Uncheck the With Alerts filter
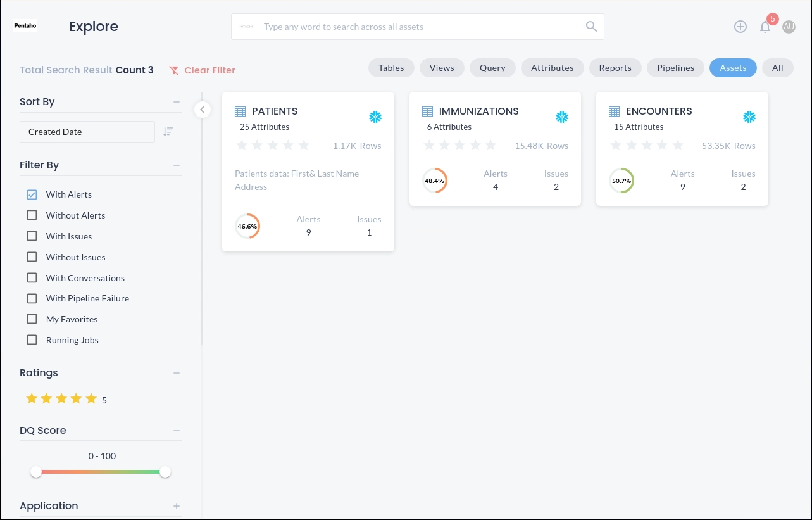The width and height of the screenshot is (812, 520). click(x=32, y=194)
